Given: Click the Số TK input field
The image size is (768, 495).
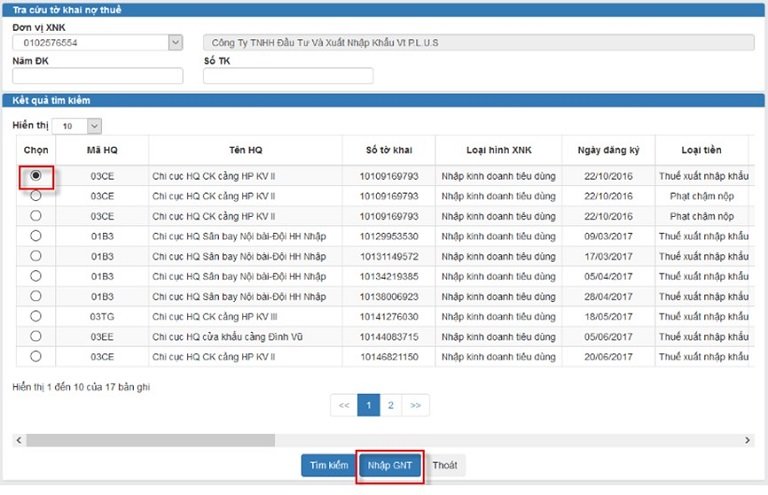Looking at the screenshot, I should click(x=288, y=76).
